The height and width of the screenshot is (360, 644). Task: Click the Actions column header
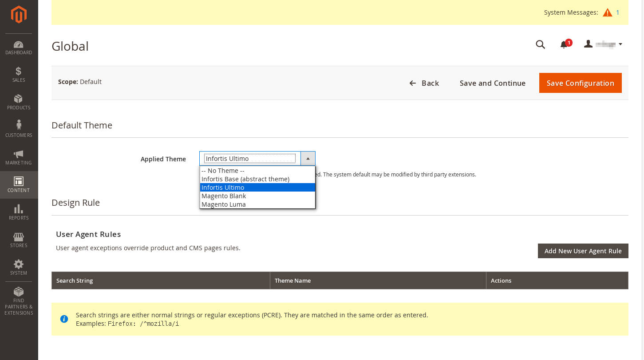coord(557,280)
